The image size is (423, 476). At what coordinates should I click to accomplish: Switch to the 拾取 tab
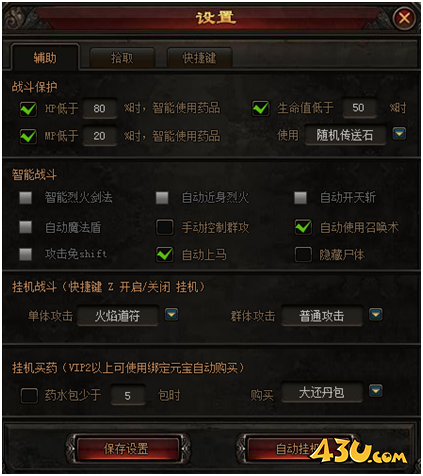click(122, 58)
